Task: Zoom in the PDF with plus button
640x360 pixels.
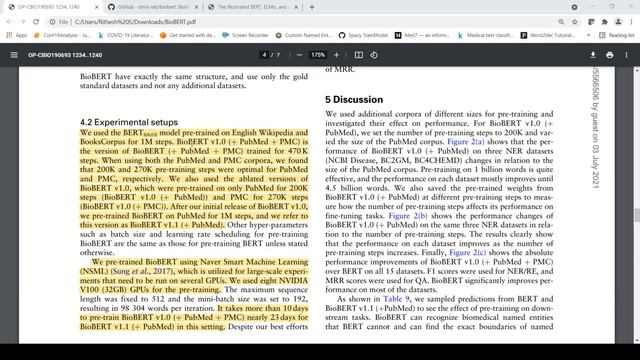Action: [x=336, y=55]
